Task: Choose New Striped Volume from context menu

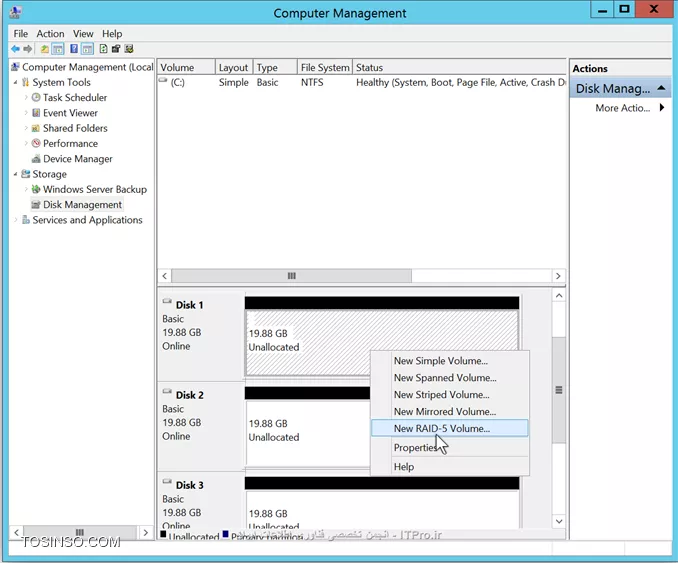Action: 450,394
